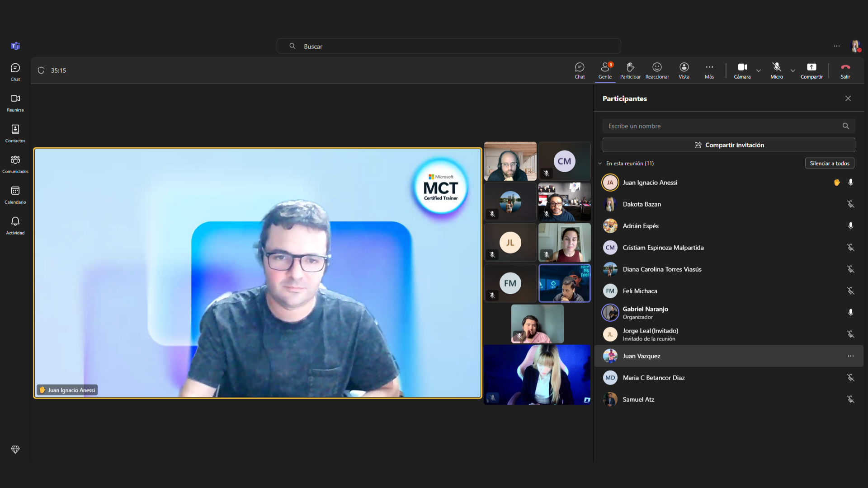The height and width of the screenshot is (488, 868).
Task: Open Comunidades in the left sidebar
Action: pyautogui.click(x=15, y=164)
